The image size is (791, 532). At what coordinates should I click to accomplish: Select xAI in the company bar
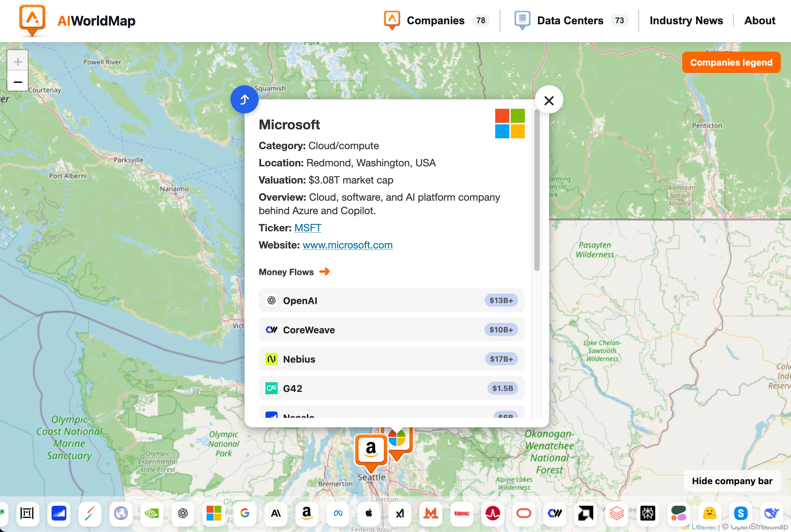400,513
